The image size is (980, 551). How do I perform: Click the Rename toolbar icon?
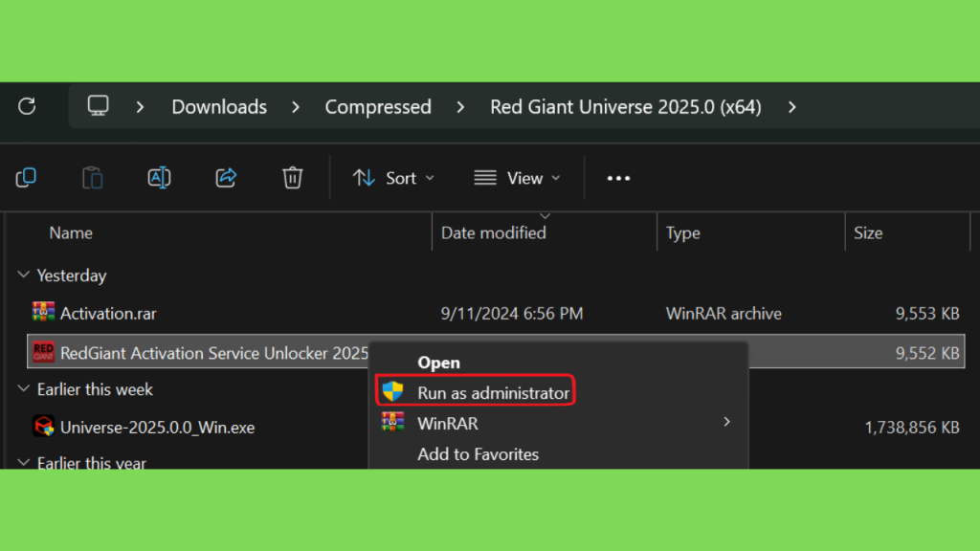tap(160, 178)
